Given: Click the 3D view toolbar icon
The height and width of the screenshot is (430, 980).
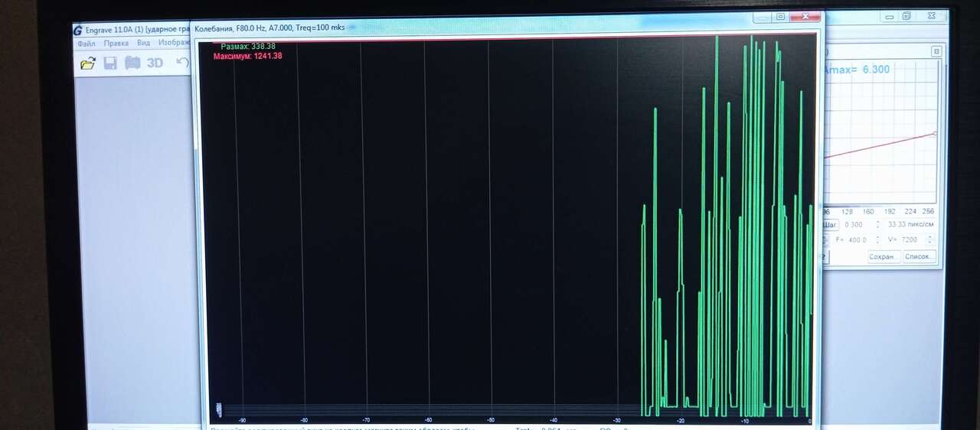Looking at the screenshot, I should click(155, 63).
